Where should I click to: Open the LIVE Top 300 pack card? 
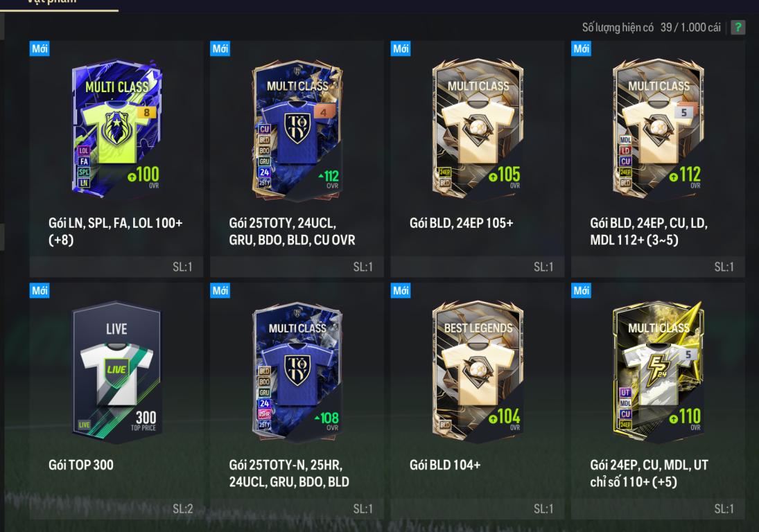116,371
